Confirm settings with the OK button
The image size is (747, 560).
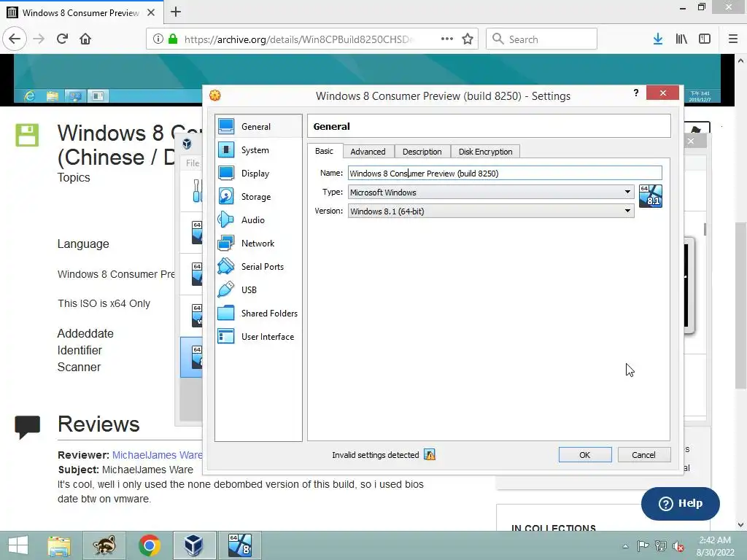pyautogui.click(x=585, y=455)
